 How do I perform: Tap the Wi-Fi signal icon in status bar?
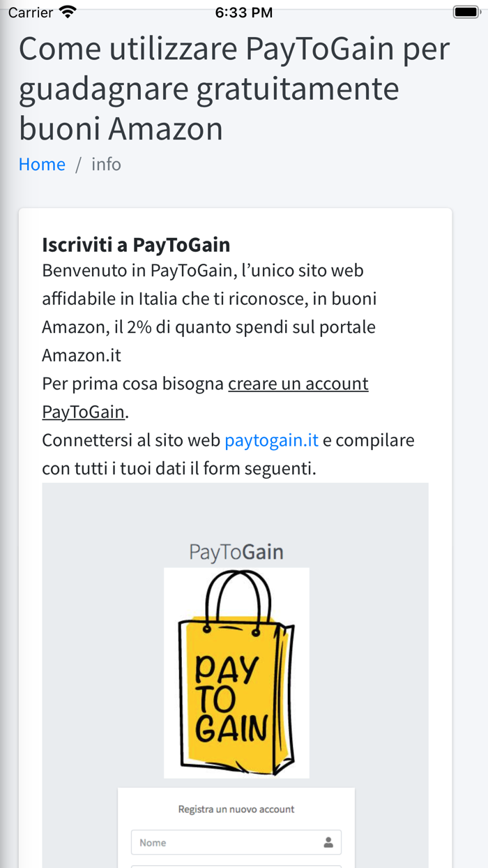pyautogui.click(x=66, y=11)
